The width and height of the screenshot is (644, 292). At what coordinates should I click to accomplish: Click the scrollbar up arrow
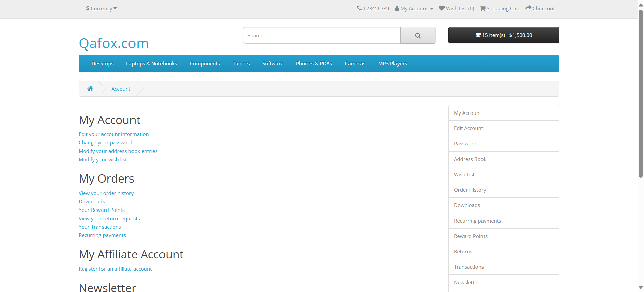click(x=641, y=5)
